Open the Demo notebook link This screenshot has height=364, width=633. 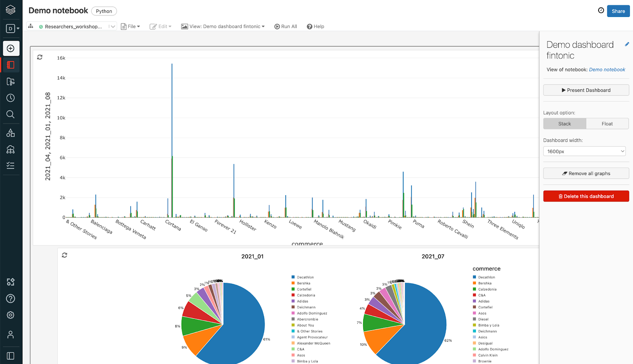(x=607, y=70)
